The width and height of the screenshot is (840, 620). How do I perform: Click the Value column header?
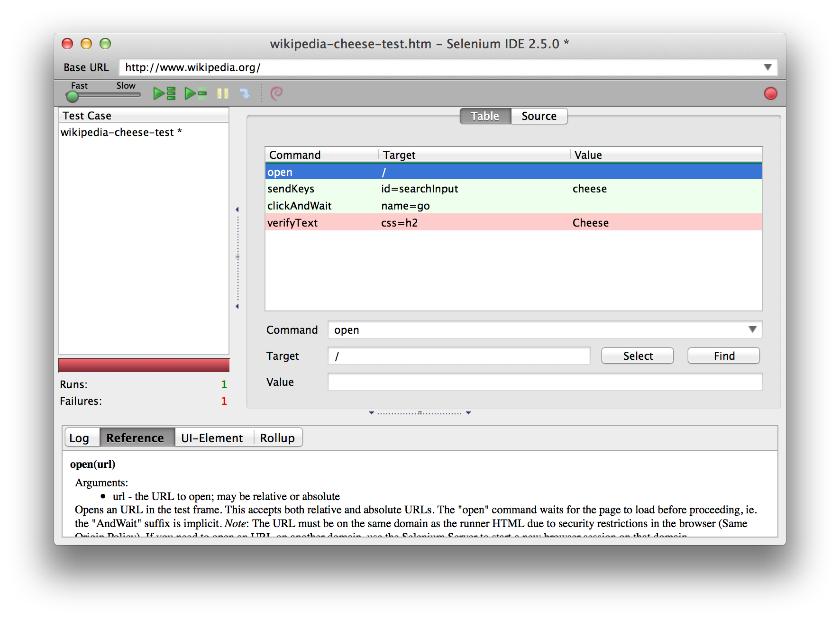667,155
